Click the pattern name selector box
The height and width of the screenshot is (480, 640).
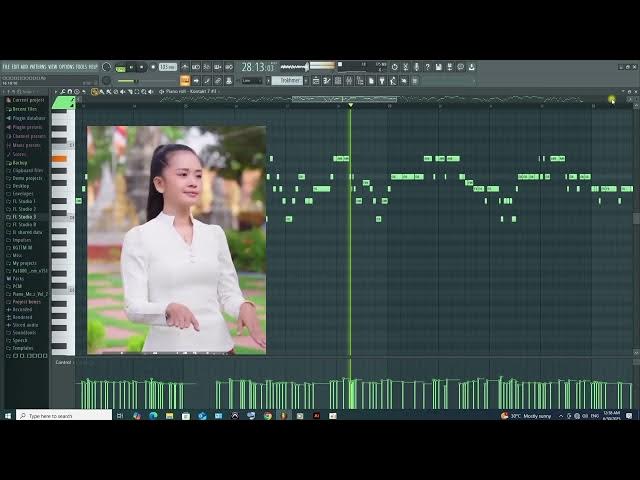(x=288, y=80)
